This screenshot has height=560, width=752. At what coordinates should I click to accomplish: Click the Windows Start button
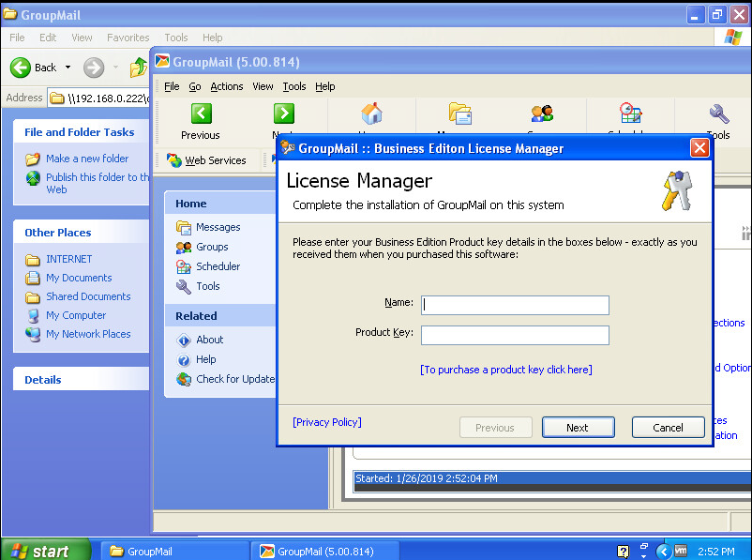tap(45, 551)
